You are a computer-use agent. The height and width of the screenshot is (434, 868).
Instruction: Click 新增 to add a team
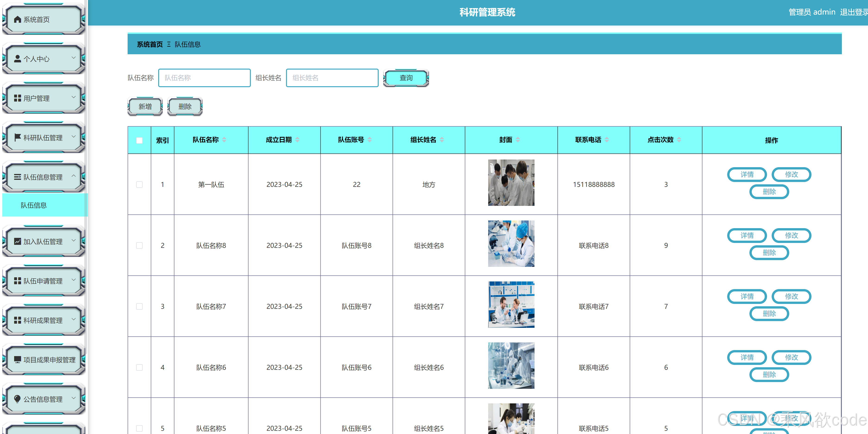pos(145,107)
